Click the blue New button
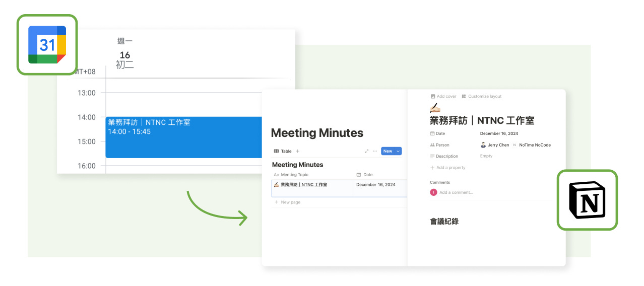The image size is (644, 286). [x=388, y=151]
